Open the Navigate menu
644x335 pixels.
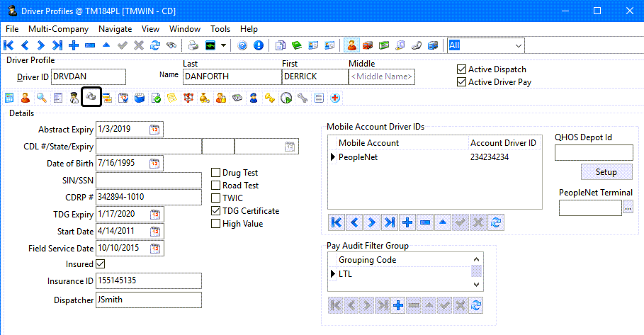(x=115, y=29)
